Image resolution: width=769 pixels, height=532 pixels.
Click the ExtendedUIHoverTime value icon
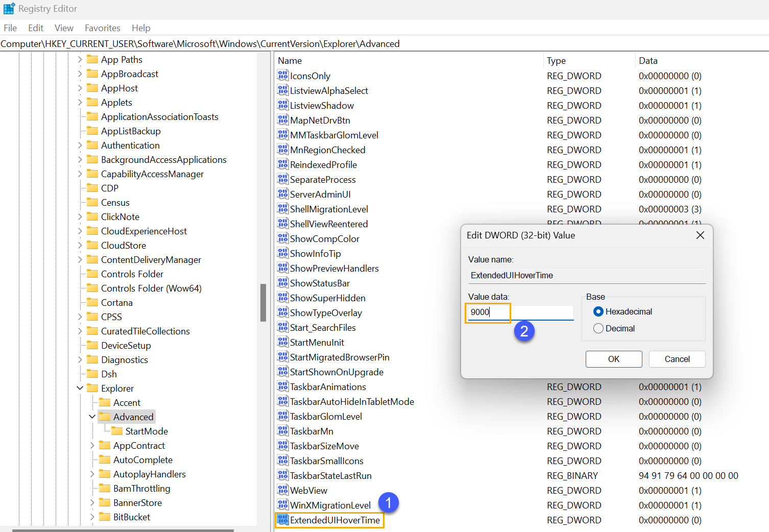point(283,520)
